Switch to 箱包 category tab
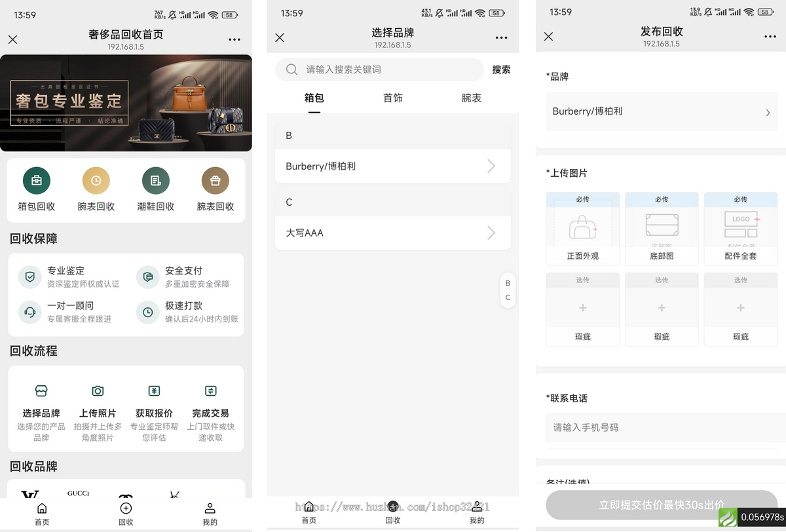Image resolution: width=786 pixels, height=532 pixels. 314,98
